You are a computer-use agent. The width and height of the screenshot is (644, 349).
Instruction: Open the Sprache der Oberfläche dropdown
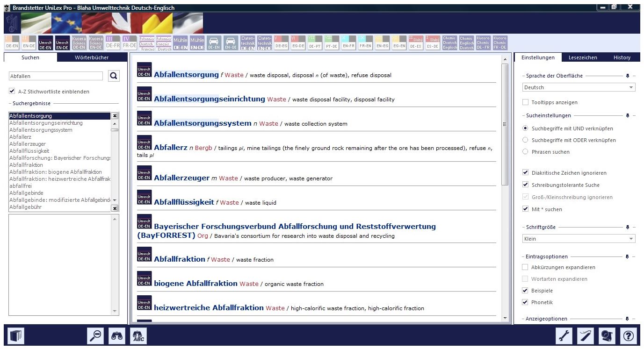tap(579, 87)
